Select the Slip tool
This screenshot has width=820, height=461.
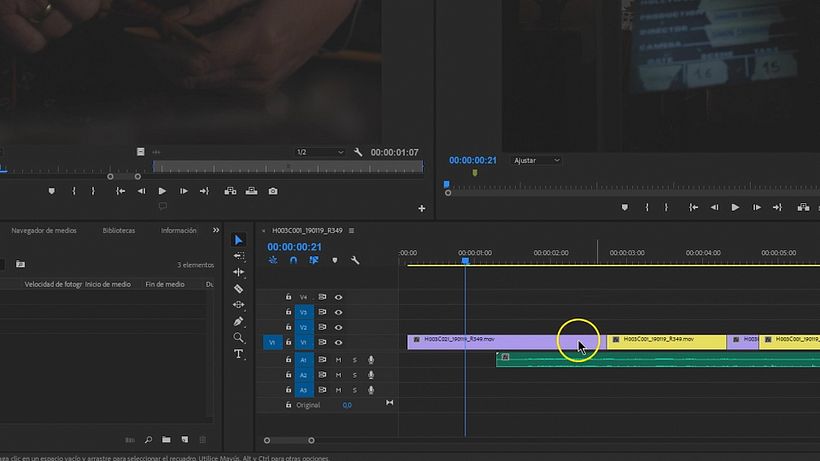tap(238, 305)
